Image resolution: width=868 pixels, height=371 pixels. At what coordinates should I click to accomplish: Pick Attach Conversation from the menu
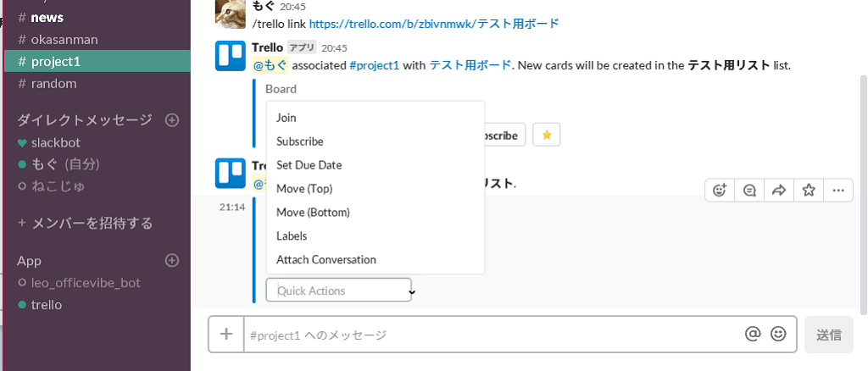click(326, 260)
